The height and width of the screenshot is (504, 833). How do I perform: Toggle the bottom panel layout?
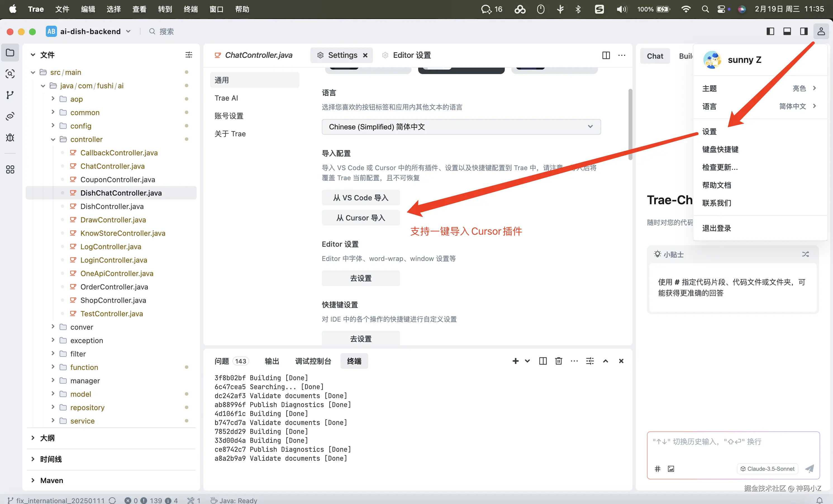coord(787,32)
